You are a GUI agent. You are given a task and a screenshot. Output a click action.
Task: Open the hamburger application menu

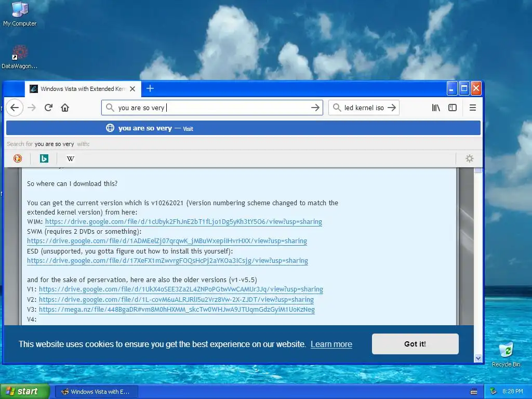[x=472, y=108]
